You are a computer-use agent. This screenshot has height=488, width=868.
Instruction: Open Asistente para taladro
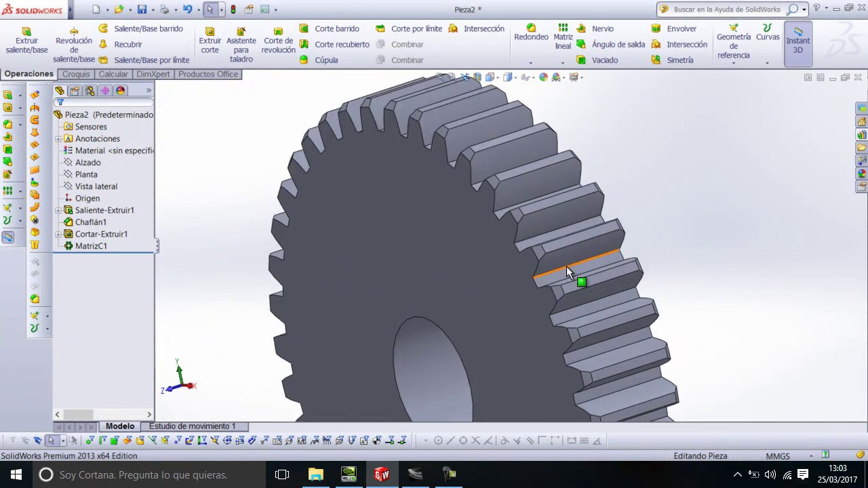click(x=241, y=45)
